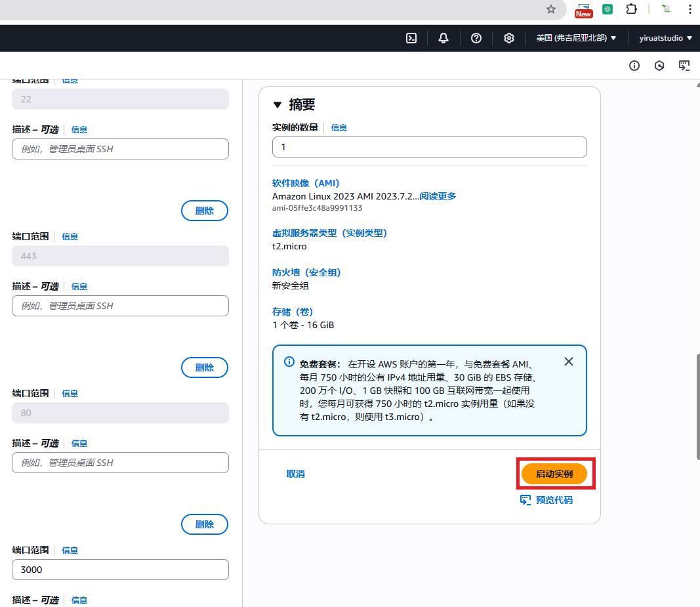700x607 pixels.
Task: Open the green square extension icon
Action: click(607, 9)
